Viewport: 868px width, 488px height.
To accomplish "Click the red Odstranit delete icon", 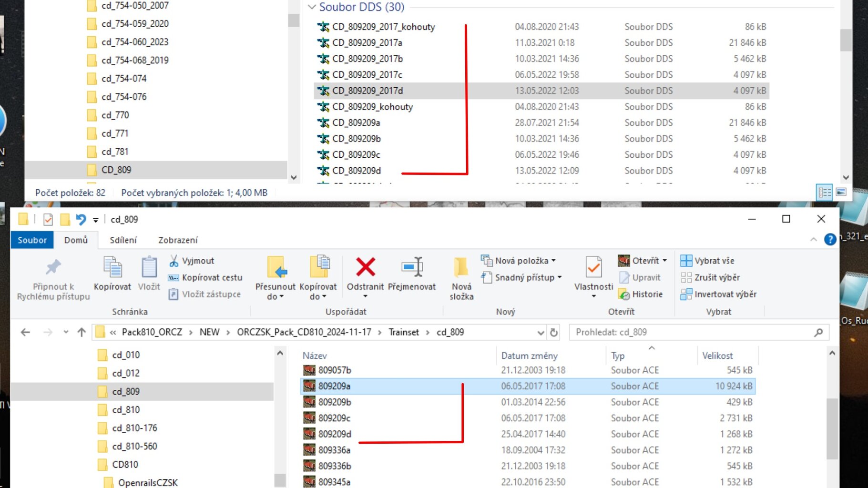I will pyautogui.click(x=365, y=267).
